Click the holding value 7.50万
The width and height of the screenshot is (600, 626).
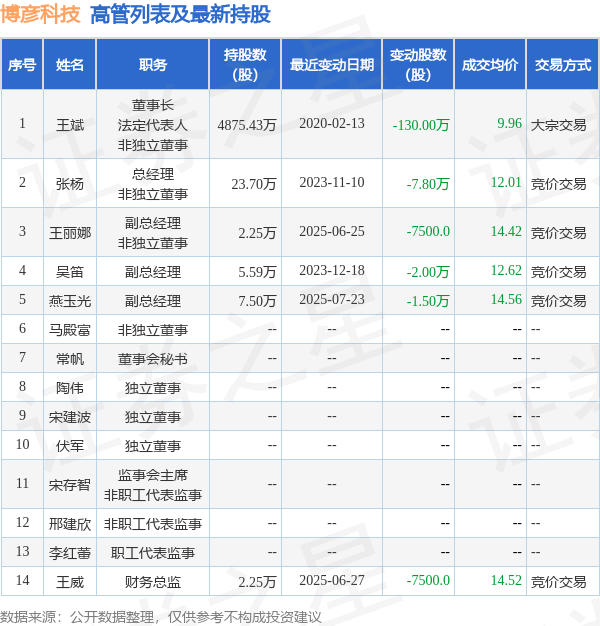tap(257, 301)
